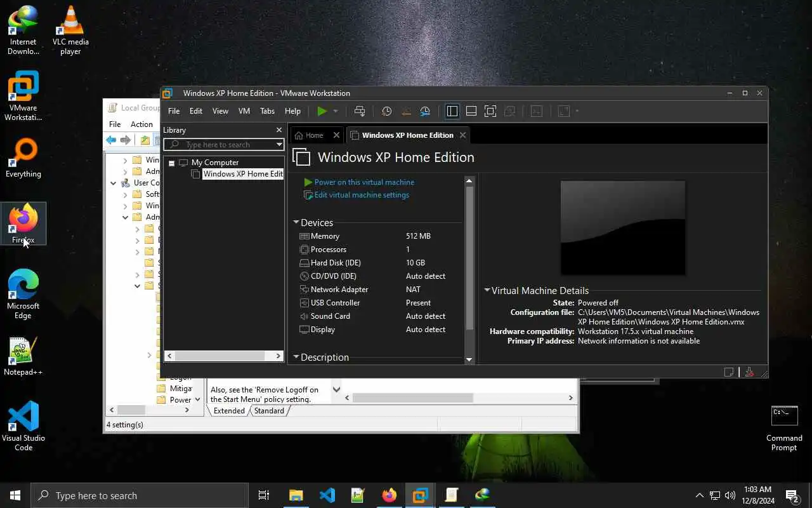Open the VM menu
812x508 pixels.
tap(244, 111)
